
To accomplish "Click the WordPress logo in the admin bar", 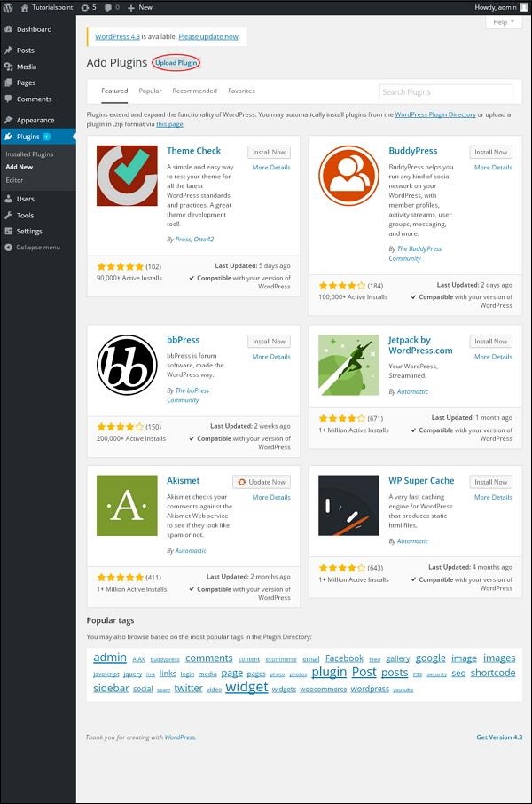I will (x=9, y=7).
